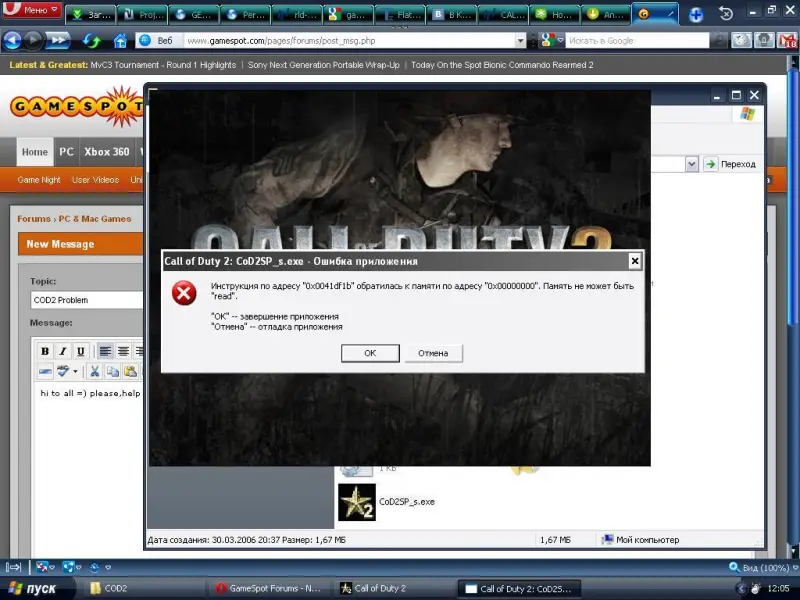Copy selection in message editor
The height and width of the screenshot is (600, 800).
(x=112, y=371)
